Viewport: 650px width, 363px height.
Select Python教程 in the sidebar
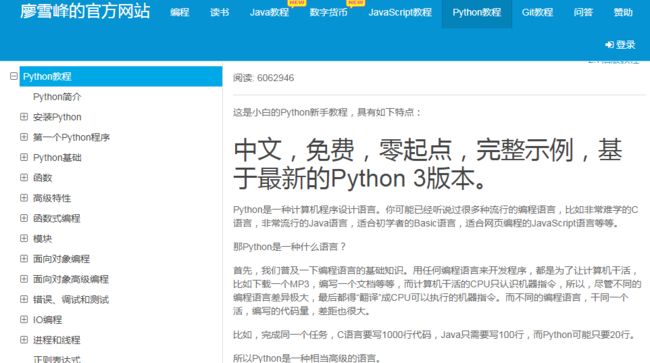point(121,76)
